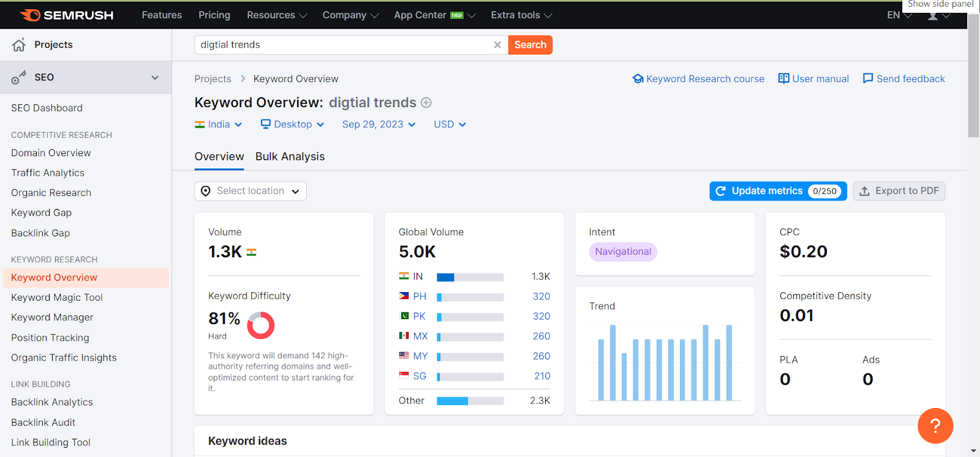Collapse the SEO sidebar section
Screen dimensions: 980x457
[155, 78]
